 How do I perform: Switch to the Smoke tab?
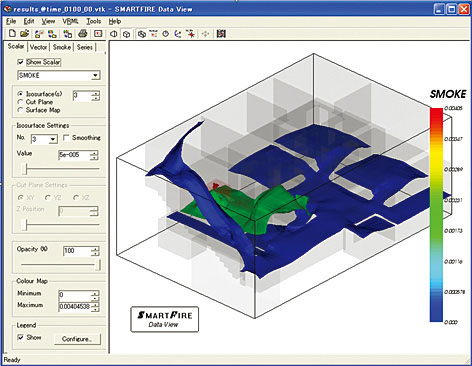(x=62, y=47)
